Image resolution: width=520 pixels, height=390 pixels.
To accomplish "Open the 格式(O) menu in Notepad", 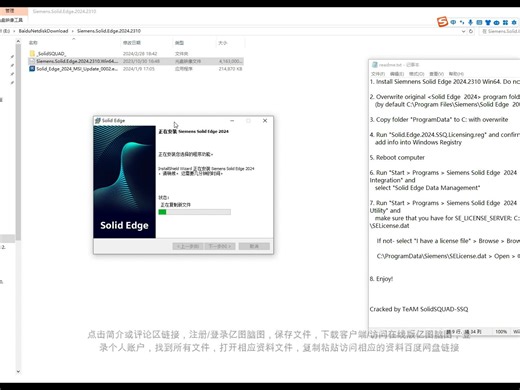I will (416, 74).
